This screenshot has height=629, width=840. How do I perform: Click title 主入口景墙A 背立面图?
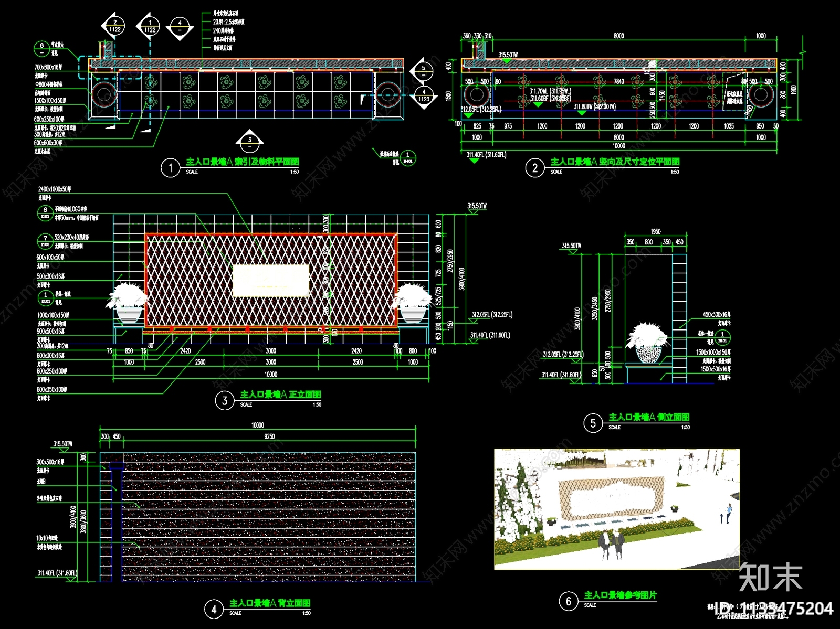tap(270, 603)
